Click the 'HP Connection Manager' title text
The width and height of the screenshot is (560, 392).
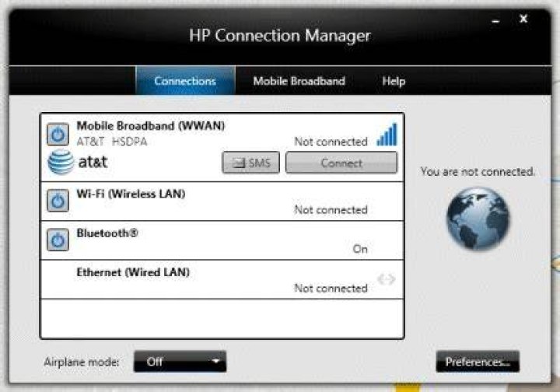280,36
